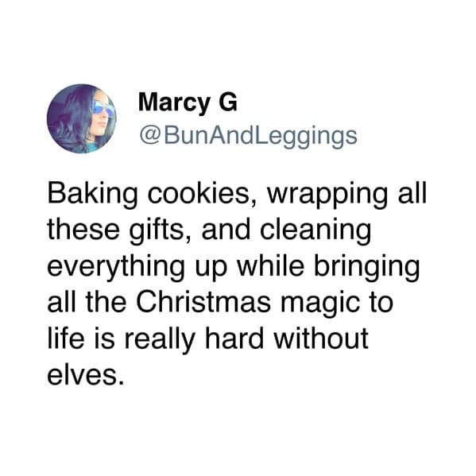
Task: Click the @ symbol in the handle
Action: coord(150,137)
